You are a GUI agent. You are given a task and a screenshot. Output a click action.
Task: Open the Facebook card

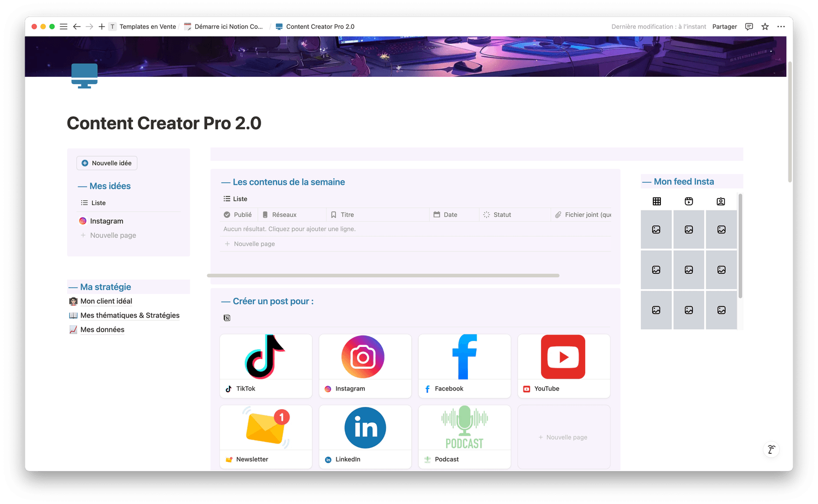[465, 366]
